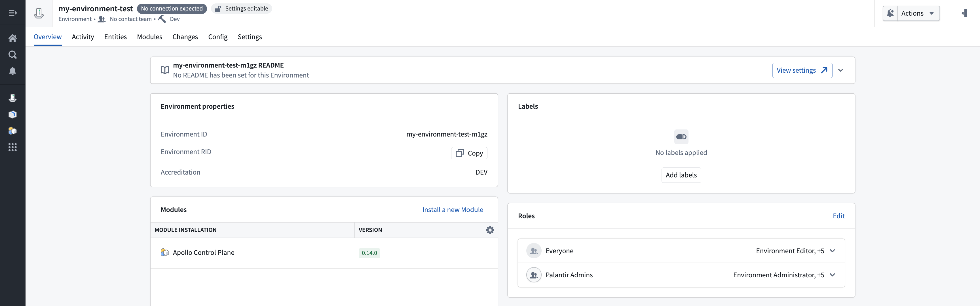The width and height of the screenshot is (980, 306).
Task: Switch to the Settings tab
Action: click(x=250, y=37)
